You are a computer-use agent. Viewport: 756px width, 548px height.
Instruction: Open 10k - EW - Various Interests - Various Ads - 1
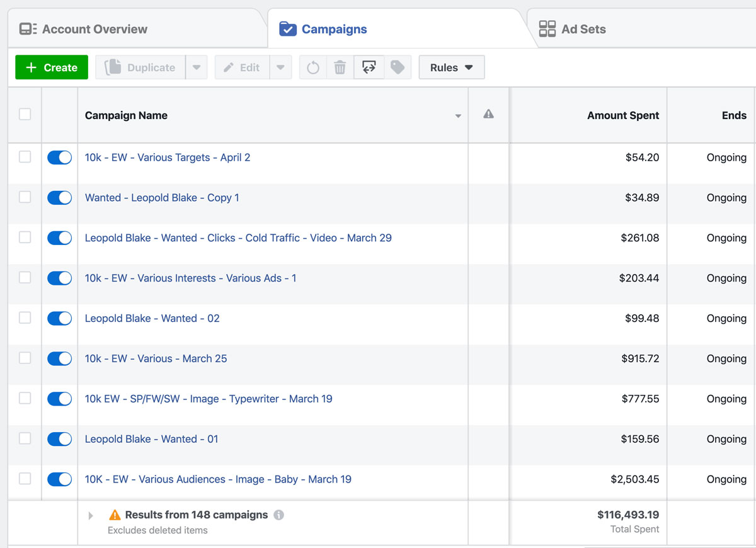point(190,278)
